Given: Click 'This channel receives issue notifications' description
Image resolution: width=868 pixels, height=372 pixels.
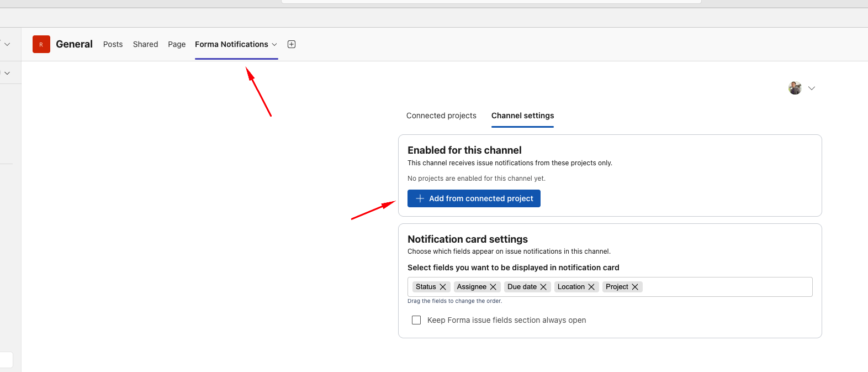Looking at the screenshot, I should tap(510, 163).
